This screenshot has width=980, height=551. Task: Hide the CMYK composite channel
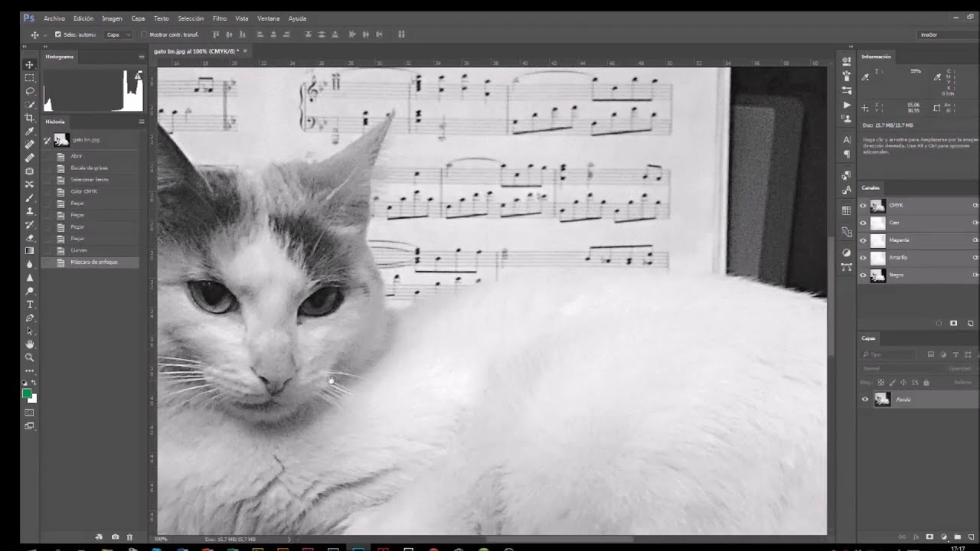(x=863, y=206)
